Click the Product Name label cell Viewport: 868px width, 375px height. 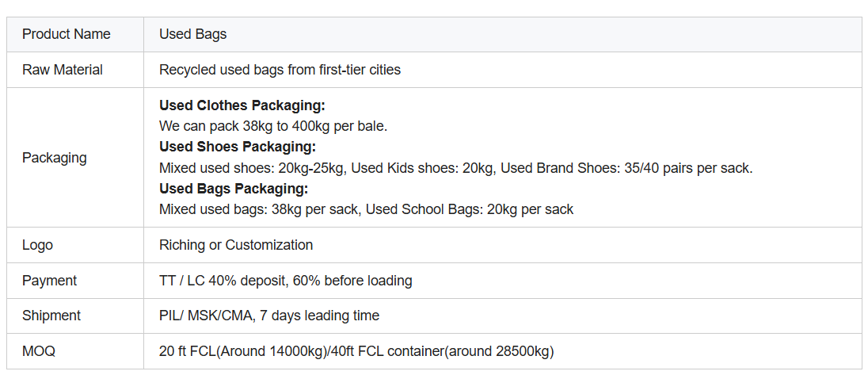tap(75, 34)
